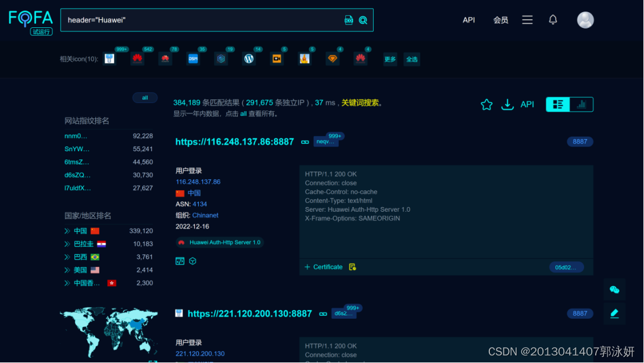This screenshot has width=644, height=363.
Task: Click the neqv... fingerprint tag
Action: 325,142
